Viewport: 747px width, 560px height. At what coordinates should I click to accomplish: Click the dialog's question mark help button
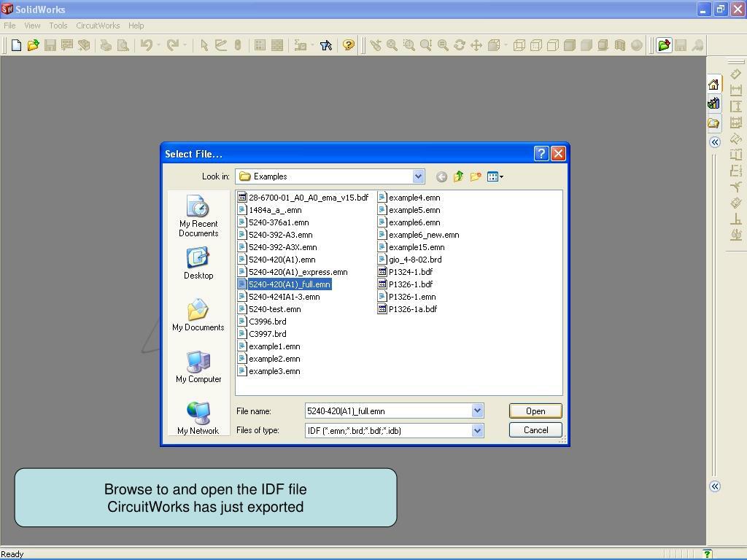541,153
